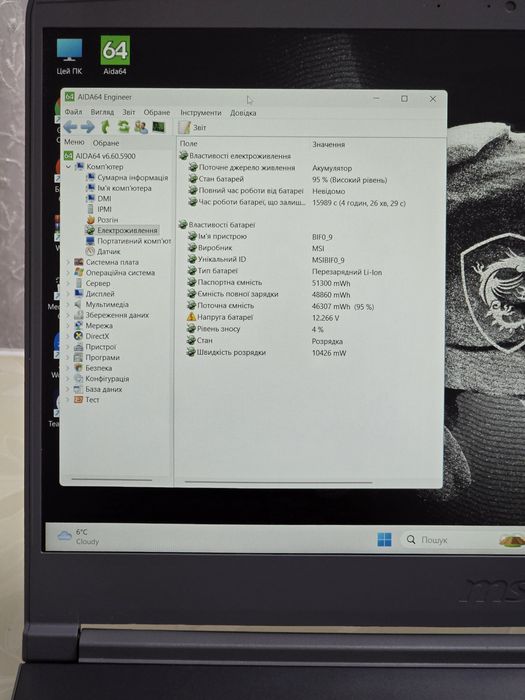Open the Довідка menu
The image size is (525, 700).
click(x=243, y=113)
